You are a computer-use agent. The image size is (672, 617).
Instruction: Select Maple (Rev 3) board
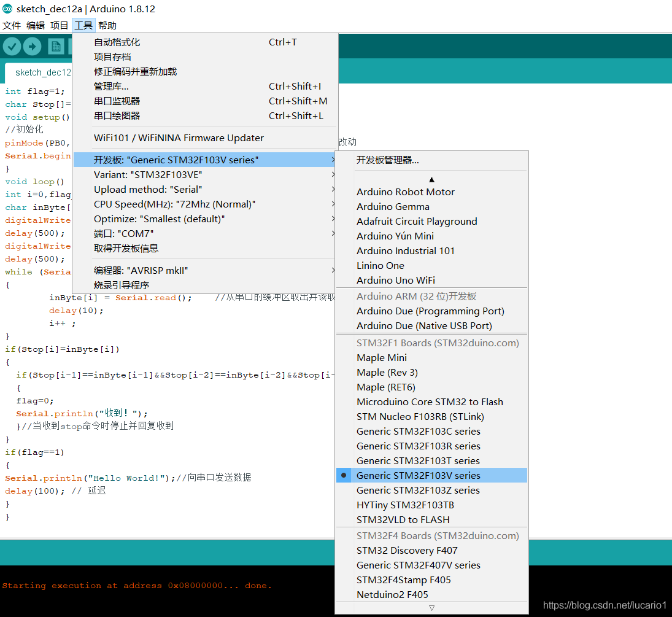(431, 372)
